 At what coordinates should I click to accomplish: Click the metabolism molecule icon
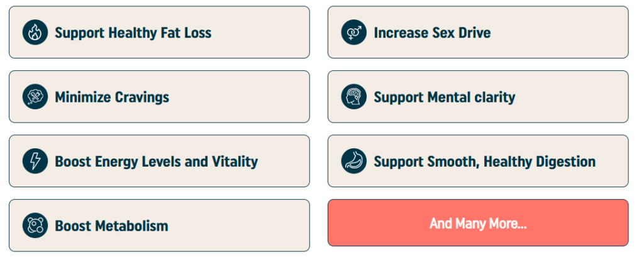[35, 226]
